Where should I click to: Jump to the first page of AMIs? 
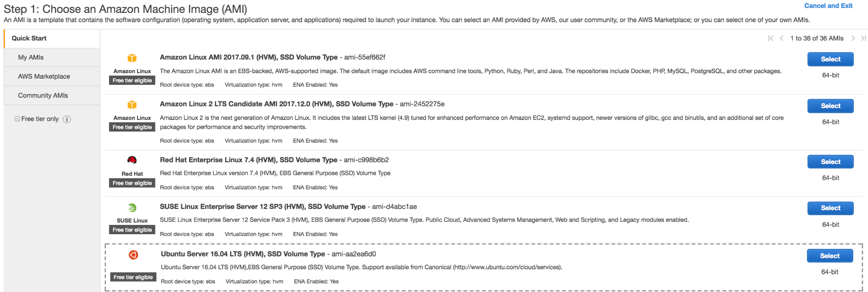coord(771,38)
